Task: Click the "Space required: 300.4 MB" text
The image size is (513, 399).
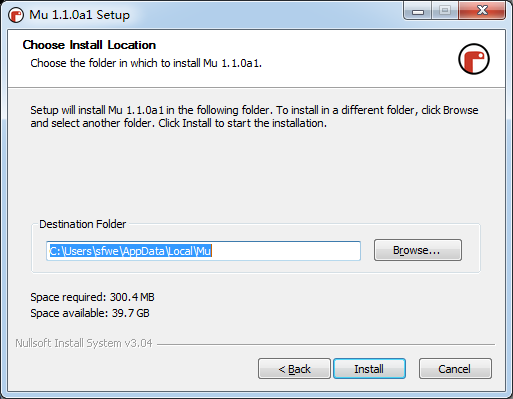Action: tap(92, 297)
